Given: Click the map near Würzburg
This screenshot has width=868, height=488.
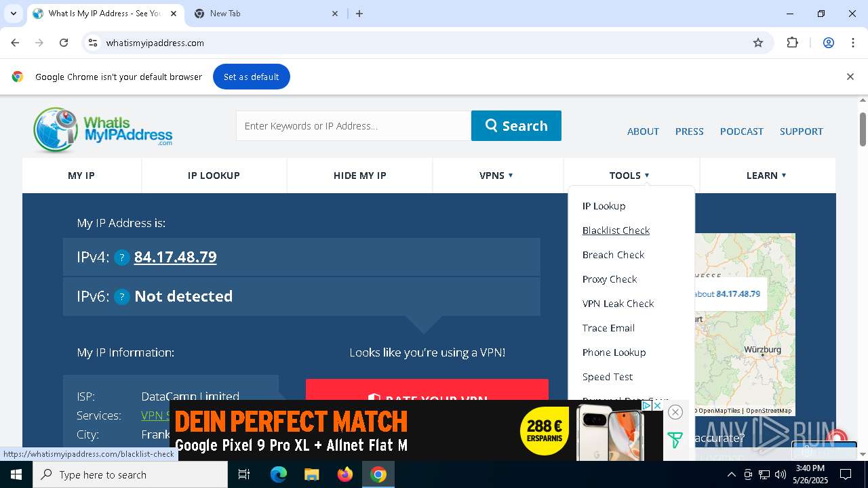Looking at the screenshot, I should [763, 350].
